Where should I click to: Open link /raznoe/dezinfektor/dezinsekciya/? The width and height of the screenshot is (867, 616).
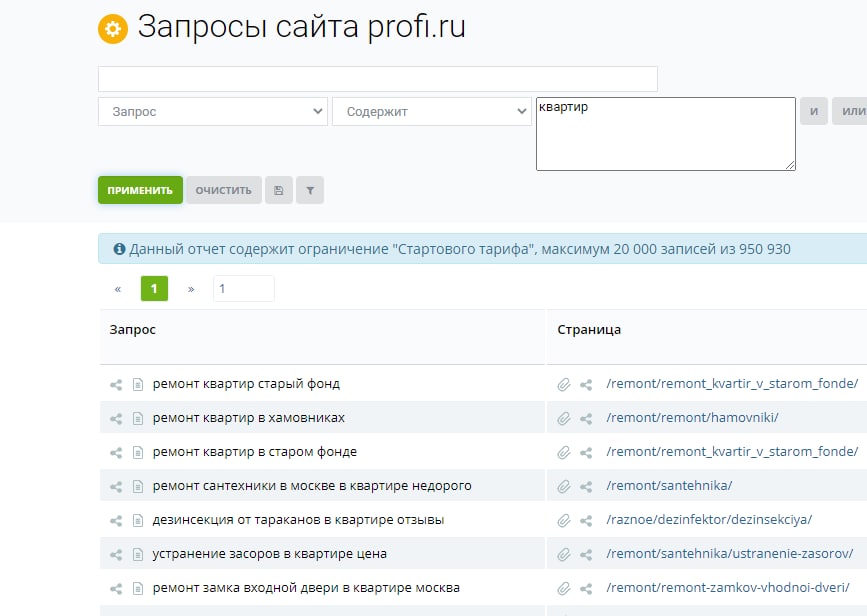709,520
